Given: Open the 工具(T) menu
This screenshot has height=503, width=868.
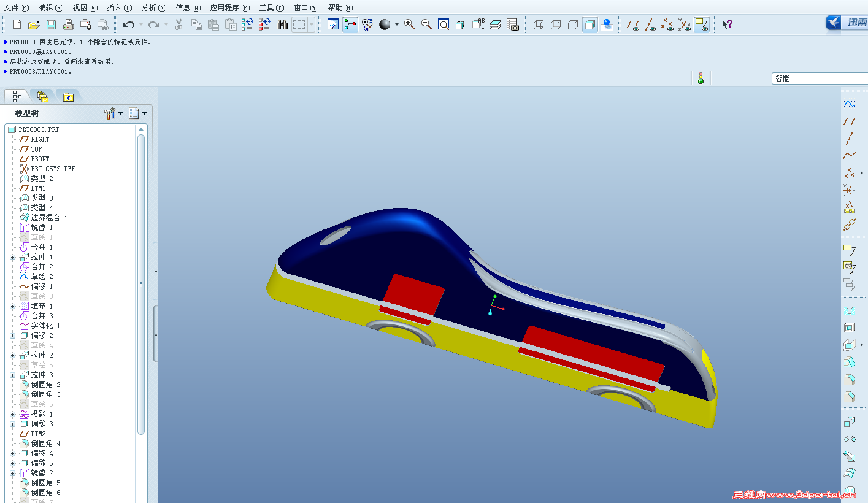Looking at the screenshot, I should point(272,8).
